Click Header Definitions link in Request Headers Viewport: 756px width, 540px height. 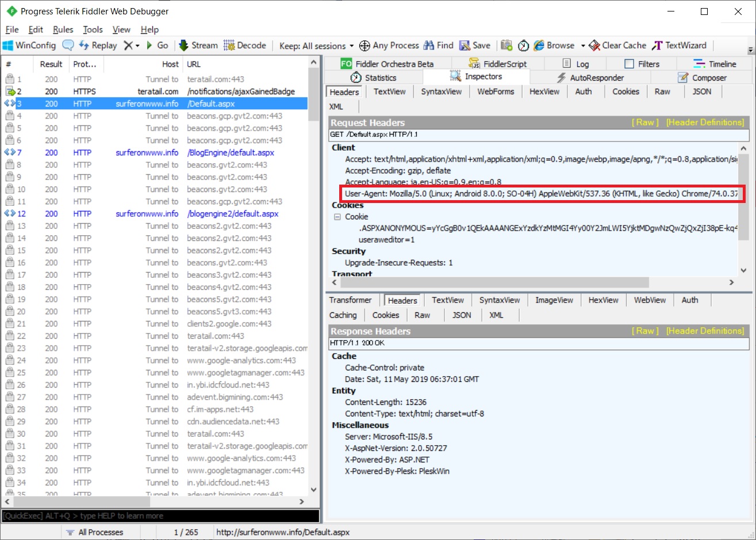[x=705, y=122]
